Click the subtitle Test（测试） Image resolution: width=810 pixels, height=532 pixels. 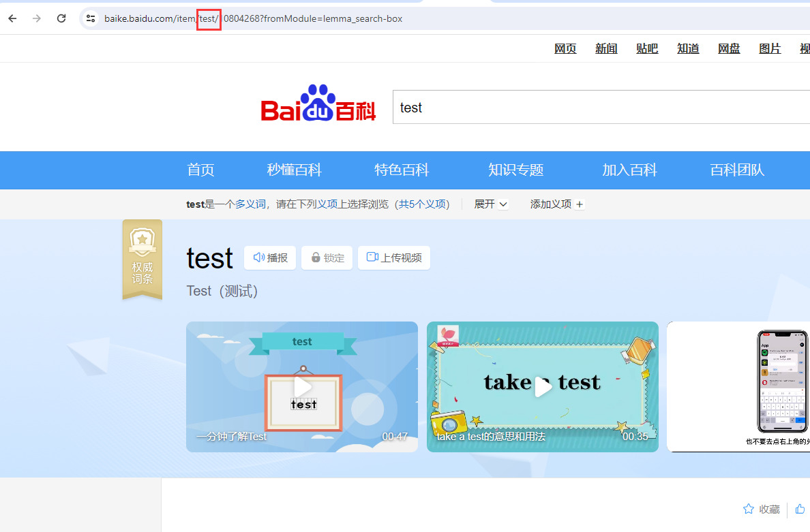[222, 291]
